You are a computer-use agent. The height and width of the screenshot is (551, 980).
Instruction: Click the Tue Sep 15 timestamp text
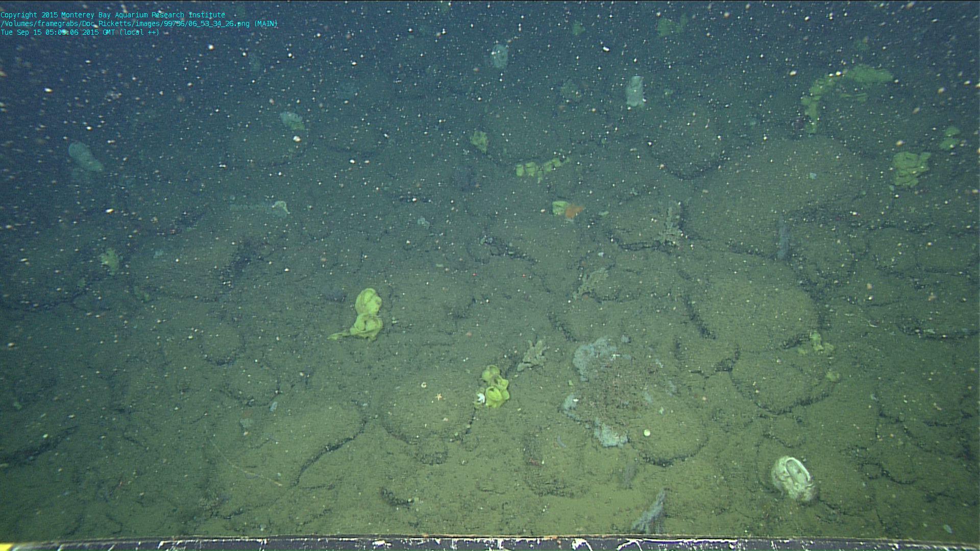tap(80, 32)
